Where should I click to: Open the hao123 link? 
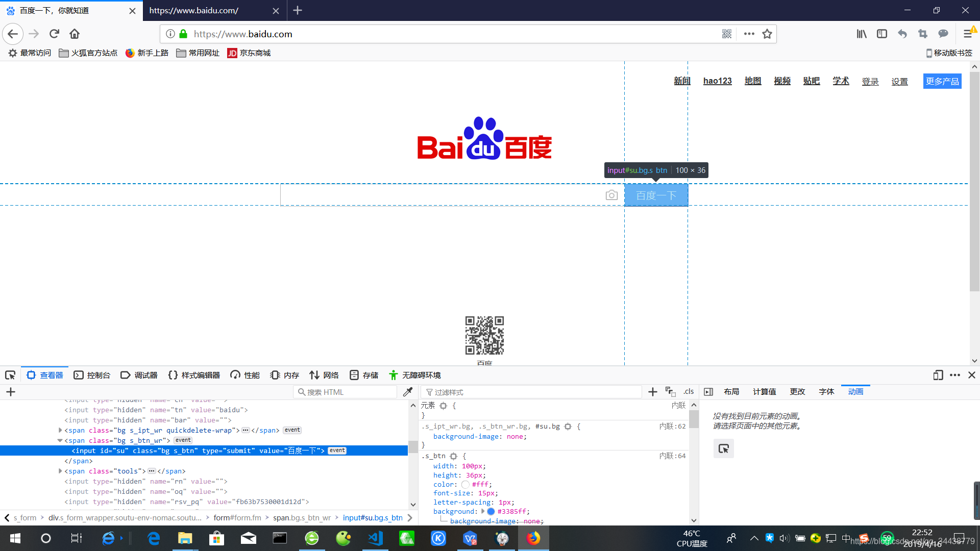717,81
